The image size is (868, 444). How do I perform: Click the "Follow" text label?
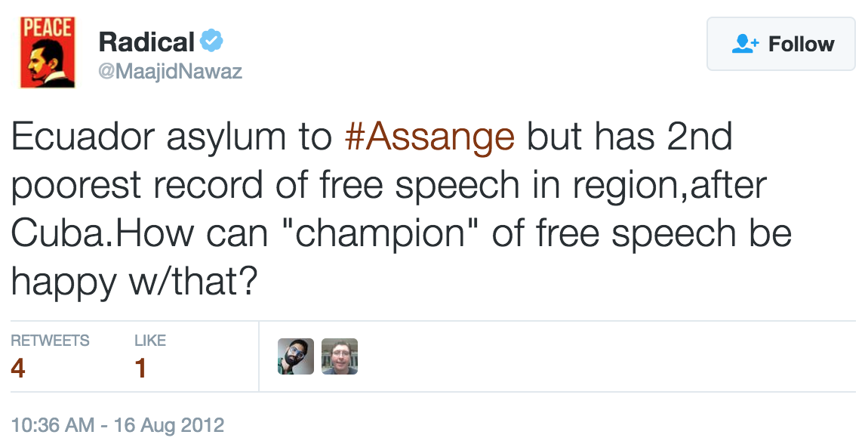tap(801, 44)
